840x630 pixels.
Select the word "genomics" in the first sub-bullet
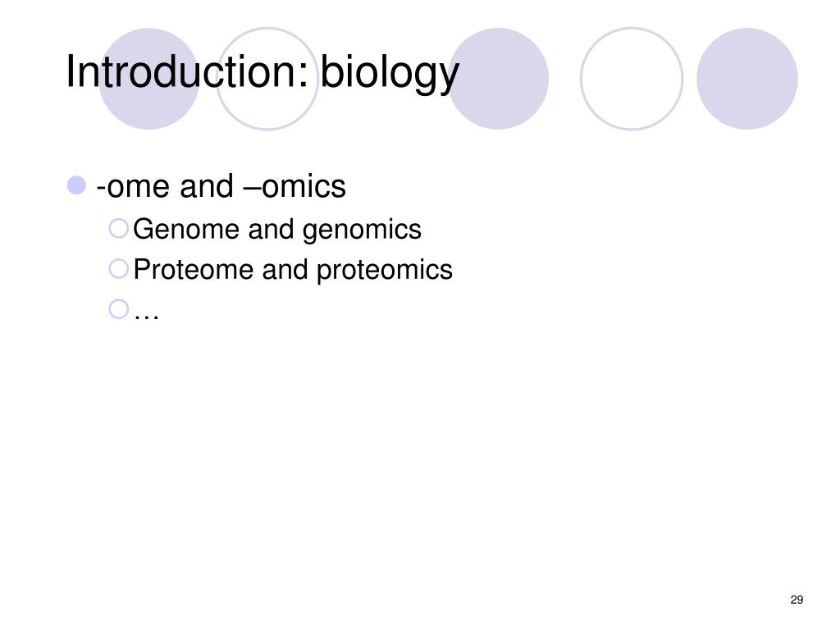point(362,231)
